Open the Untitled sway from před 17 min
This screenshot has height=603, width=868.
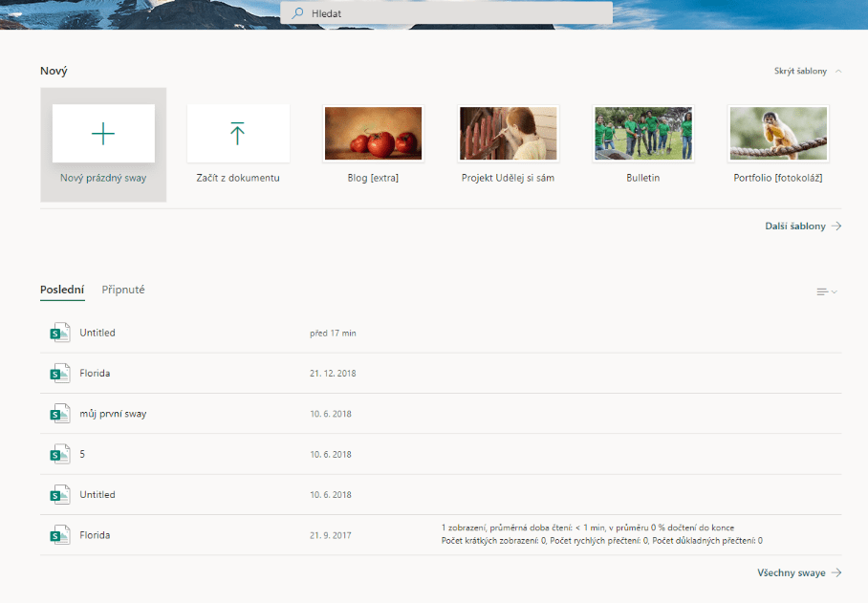tap(98, 333)
